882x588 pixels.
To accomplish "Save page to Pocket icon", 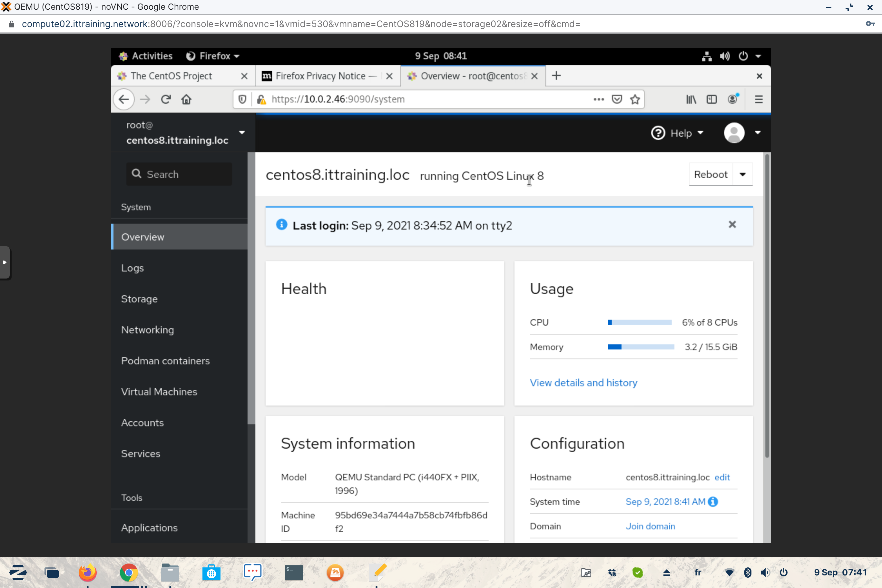I will (616, 99).
